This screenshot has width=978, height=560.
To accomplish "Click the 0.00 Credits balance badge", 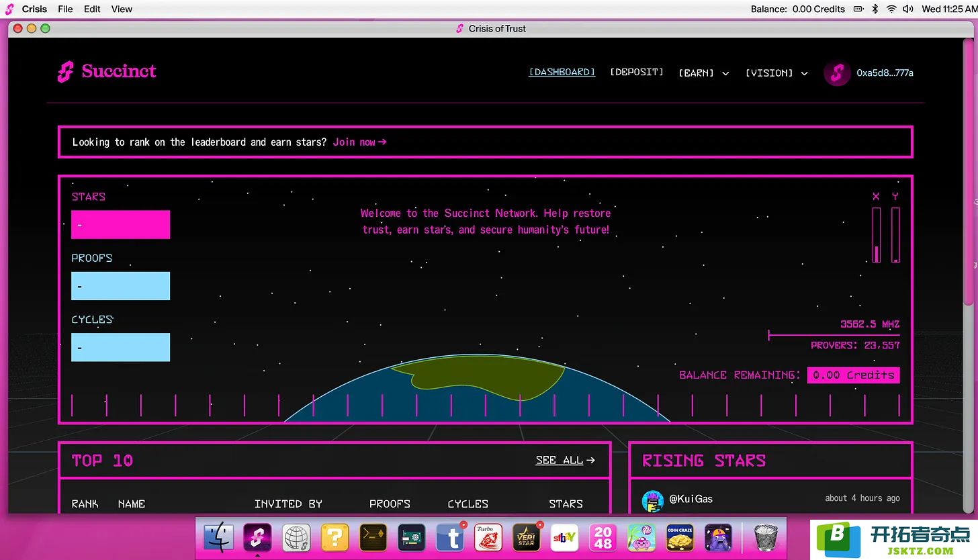I will [x=853, y=375].
